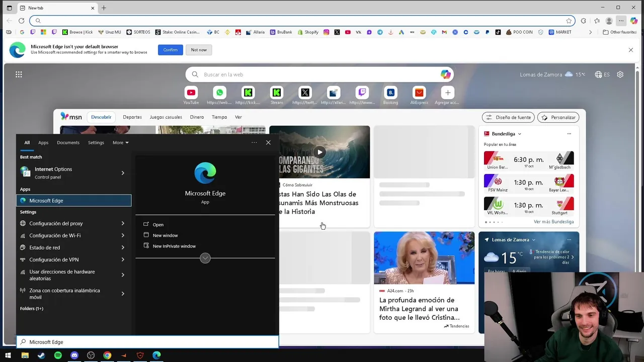The image size is (644, 362).
Task: Open Discord from the taskbar
Action: (x=74, y=355)
